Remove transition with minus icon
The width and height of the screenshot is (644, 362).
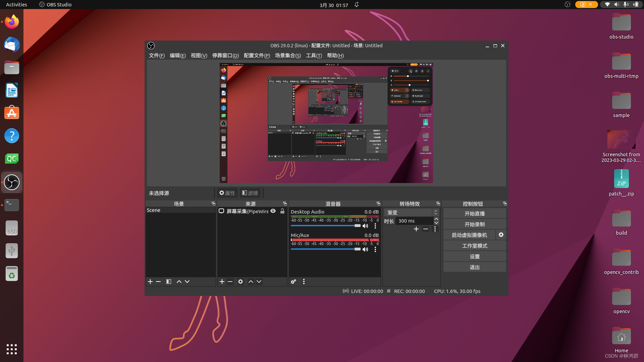click(x=426, y=229)
